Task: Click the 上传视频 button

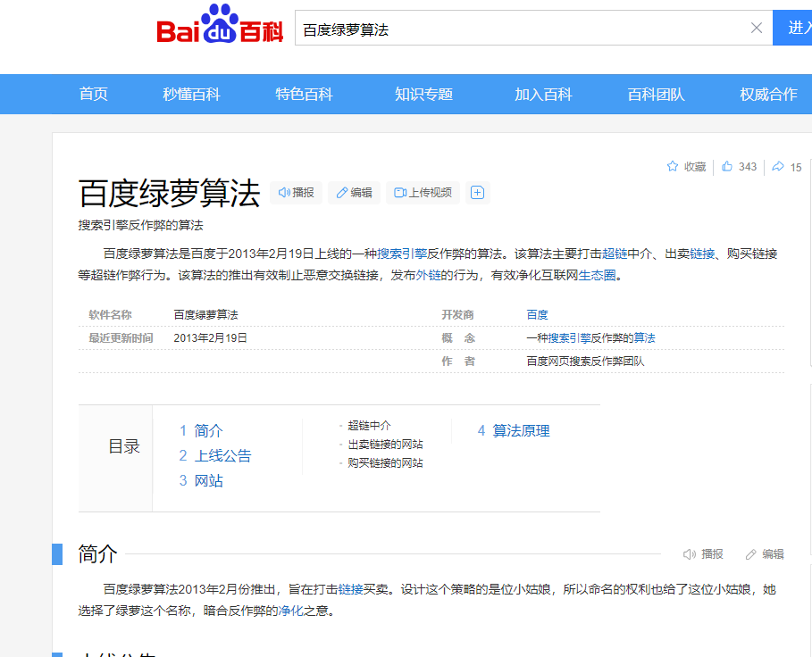Action: pos(423,193)
